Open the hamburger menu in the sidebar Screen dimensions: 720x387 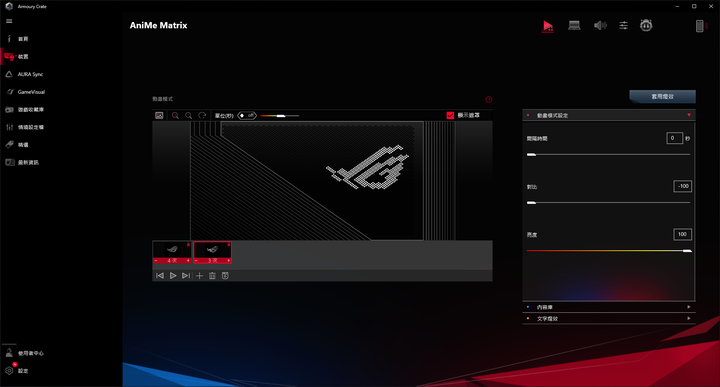(x=9, y=21)
